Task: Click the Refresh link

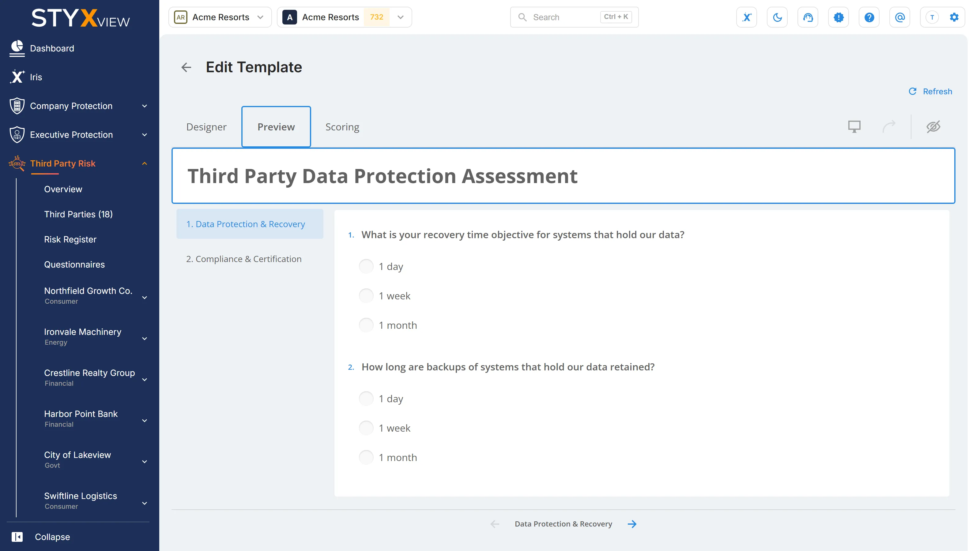Action: pyautogui.click(x=937, y=91)
